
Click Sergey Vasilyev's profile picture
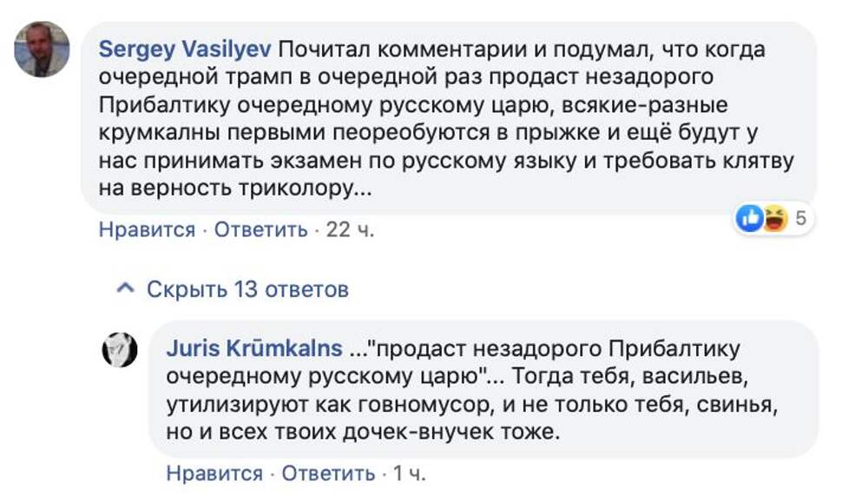pos(42,50)
